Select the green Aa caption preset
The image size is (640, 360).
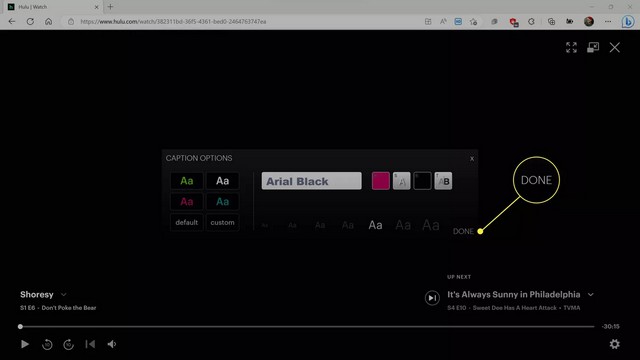tap(187, 181)
